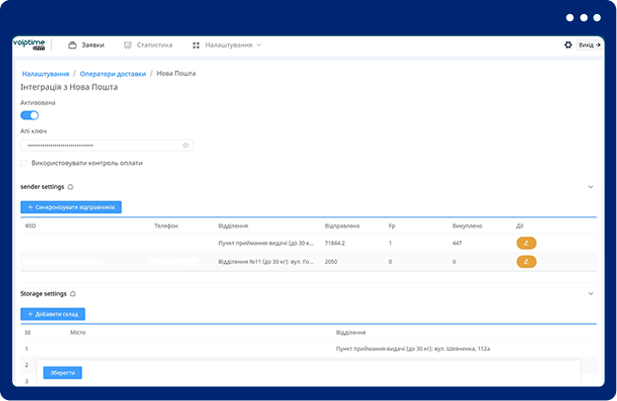Click the Нова Пошта breadcrumb text

176,74
